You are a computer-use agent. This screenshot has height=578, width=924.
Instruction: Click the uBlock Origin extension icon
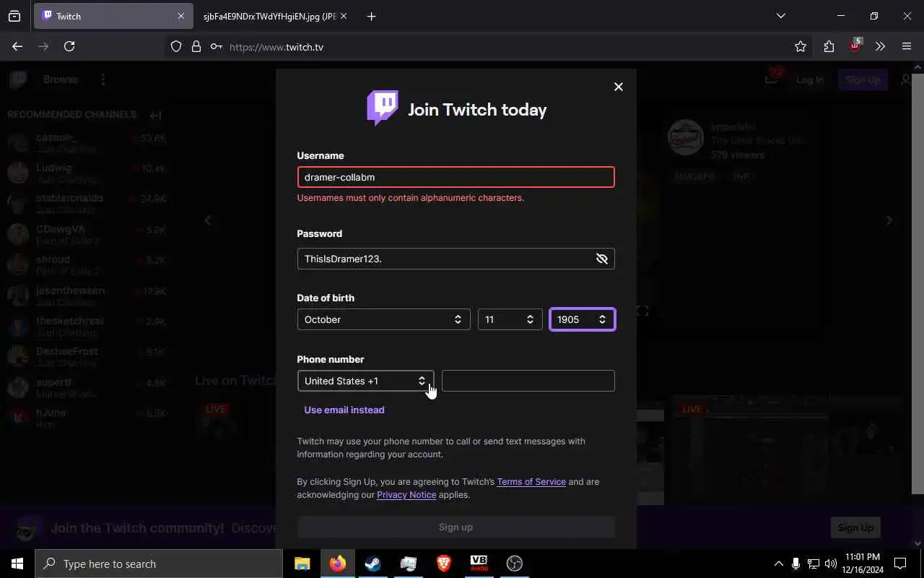tap(855, 46)
